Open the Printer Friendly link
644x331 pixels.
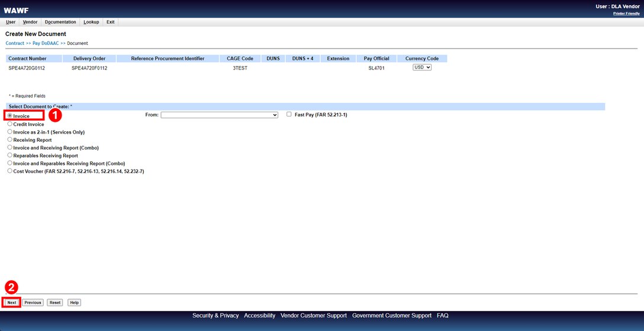tap(626, 13)
